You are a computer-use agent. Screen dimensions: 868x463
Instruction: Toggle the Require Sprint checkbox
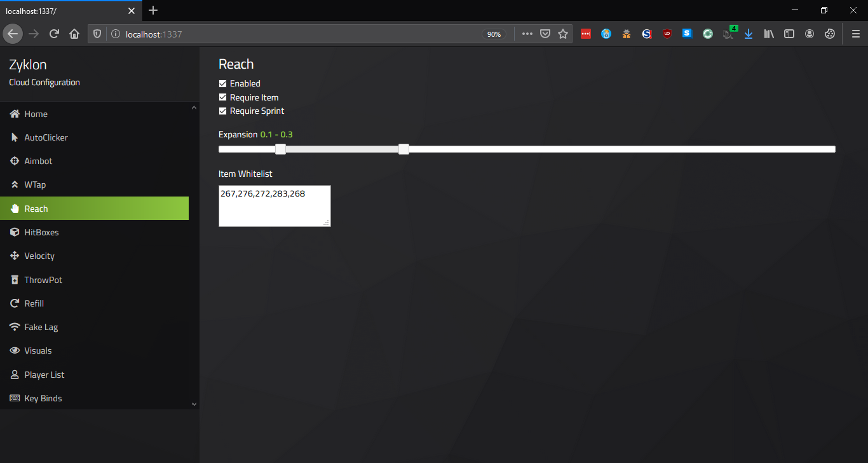[223, 111]
